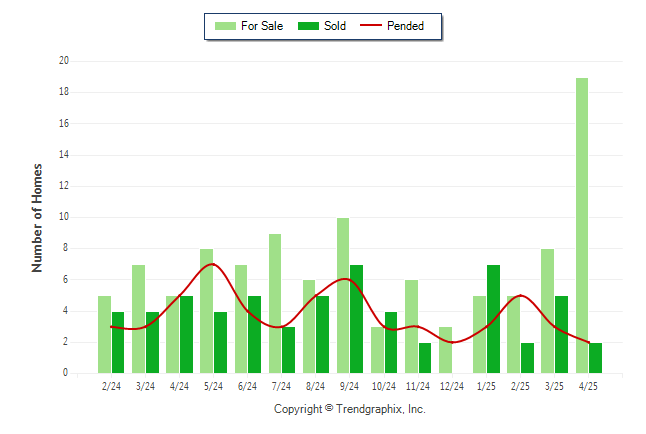Click the Copyright Trendgraphix, Inc. text
The height and width of the screenshot is (434, 646).
[x=349, y=409]
